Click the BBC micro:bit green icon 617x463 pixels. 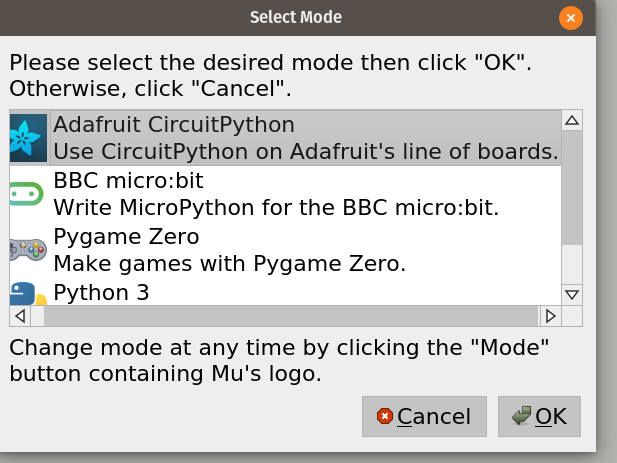coord(26,194)
